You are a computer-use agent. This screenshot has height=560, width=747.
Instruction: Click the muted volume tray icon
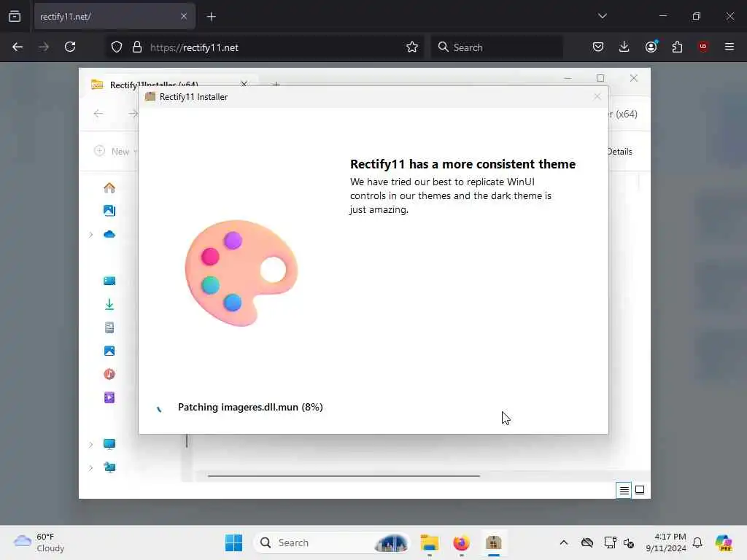629,542
